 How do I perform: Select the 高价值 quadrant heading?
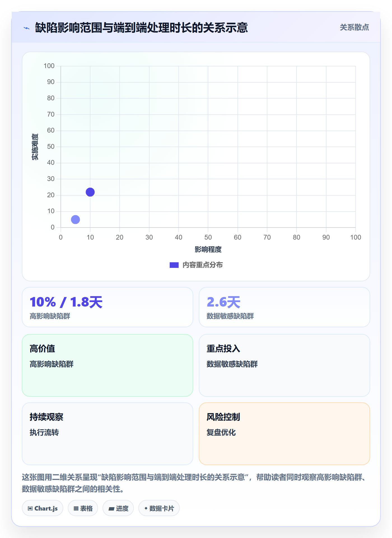(42, 349)
